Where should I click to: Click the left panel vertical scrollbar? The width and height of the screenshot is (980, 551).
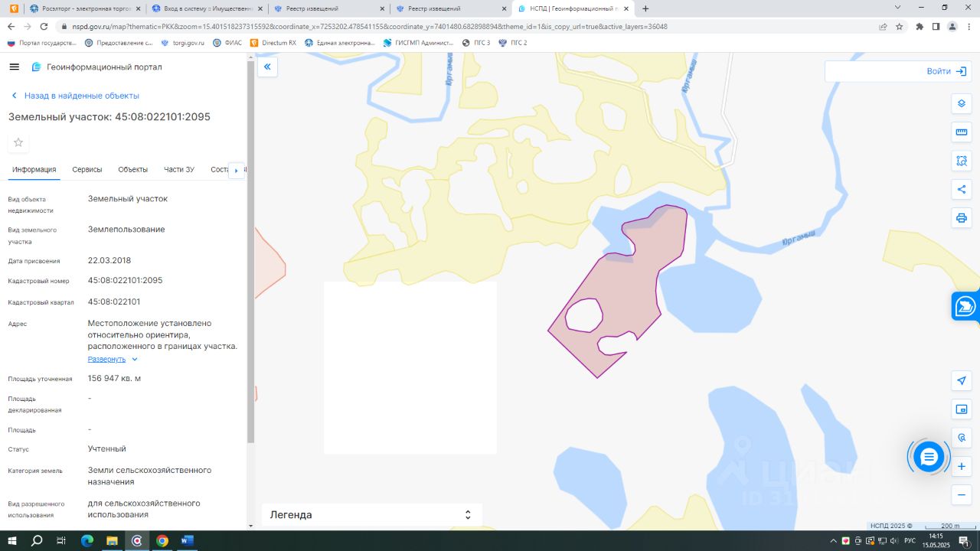coord(250,253)
